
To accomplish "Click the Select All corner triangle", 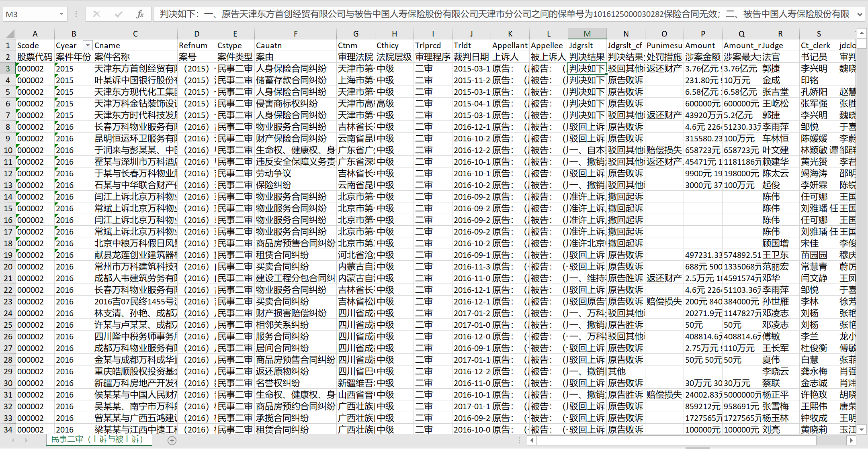I will 10,34.
